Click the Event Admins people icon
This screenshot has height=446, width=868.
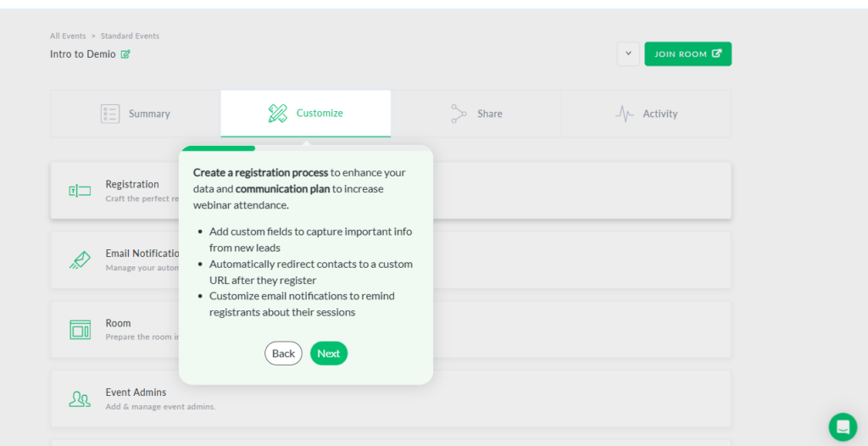80,399
